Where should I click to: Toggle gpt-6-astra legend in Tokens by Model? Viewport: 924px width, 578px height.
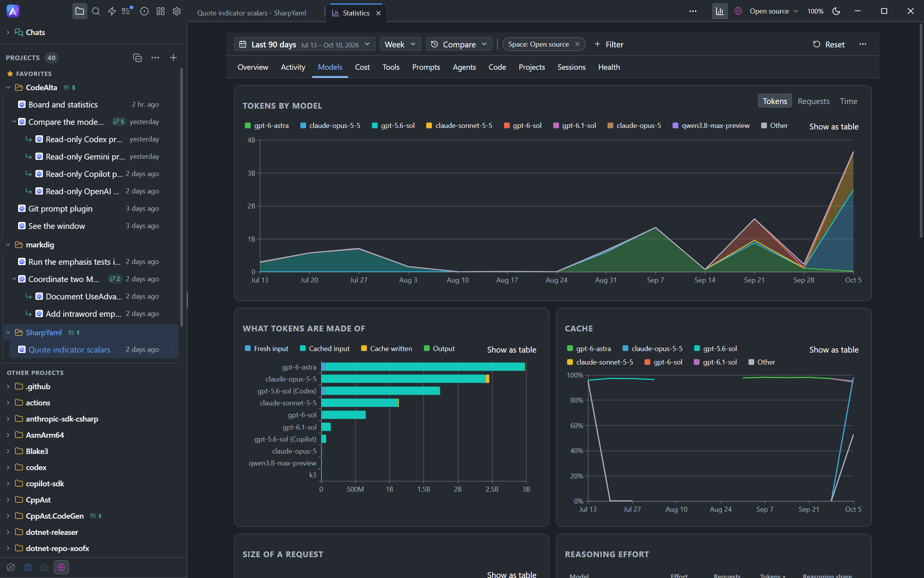[x=267, y=125]
